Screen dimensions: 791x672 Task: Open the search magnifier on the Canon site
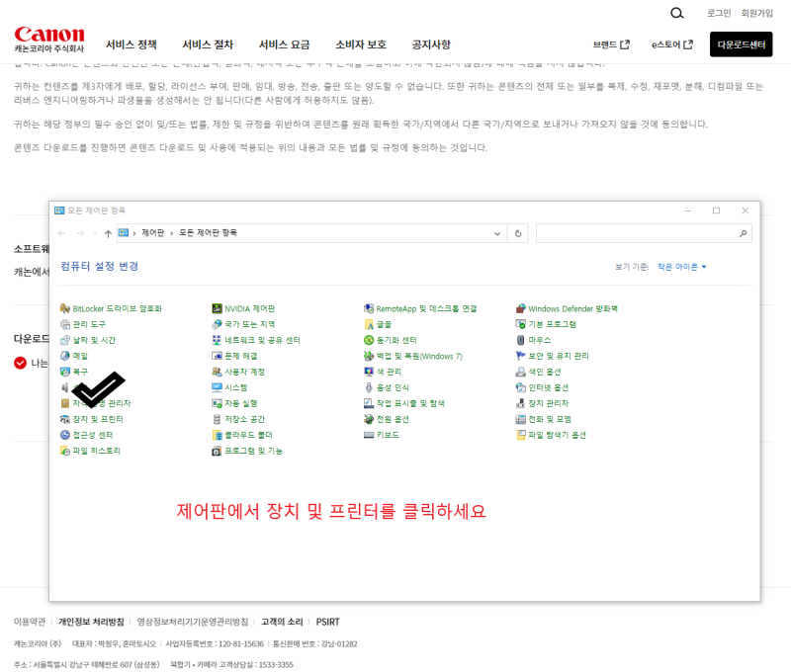676,13
